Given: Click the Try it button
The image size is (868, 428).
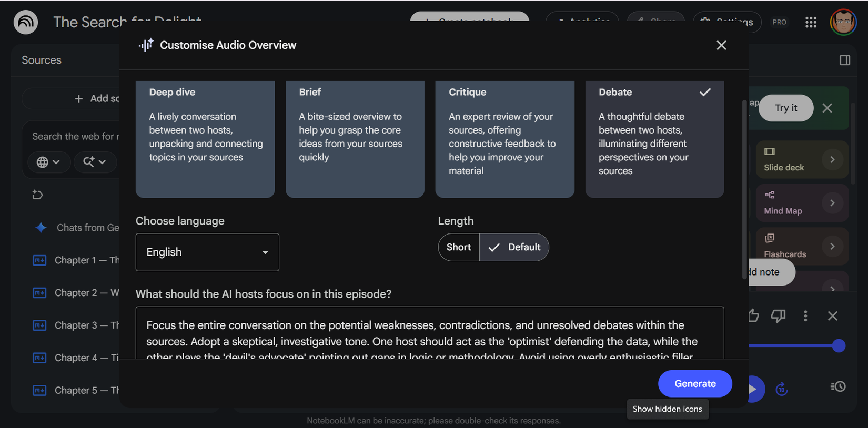Looking at the screenshot, I should [x=786, y=108].
